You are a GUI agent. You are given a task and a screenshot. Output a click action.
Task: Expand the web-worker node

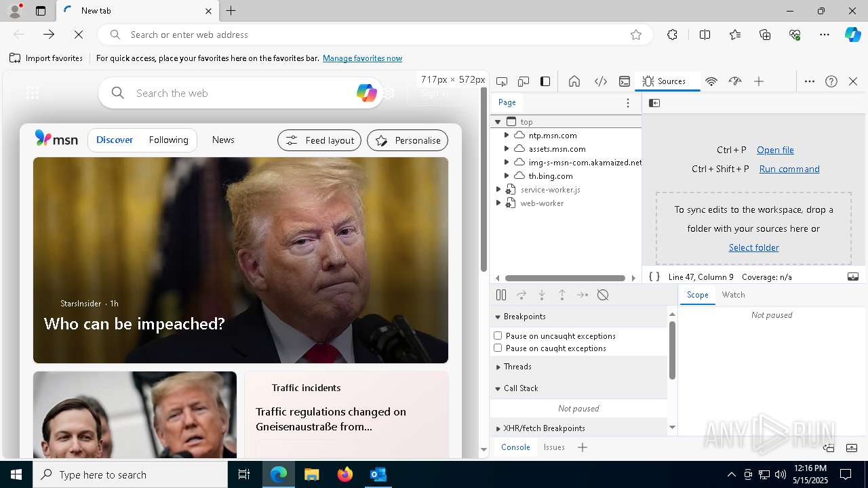tap(498, 203)
